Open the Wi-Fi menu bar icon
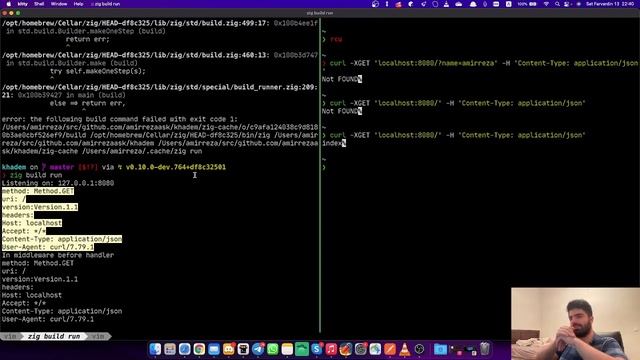The image size is (640, 360). click(546, 4)
